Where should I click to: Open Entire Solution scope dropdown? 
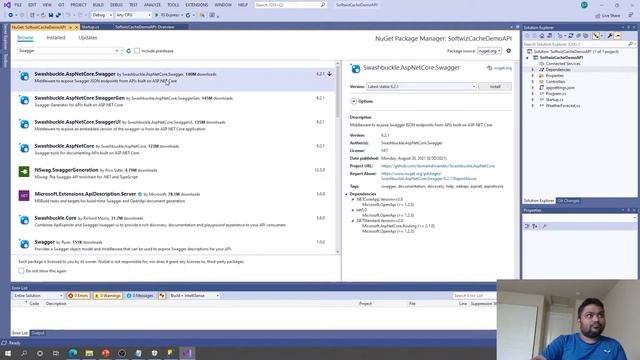tap(38, 296)
